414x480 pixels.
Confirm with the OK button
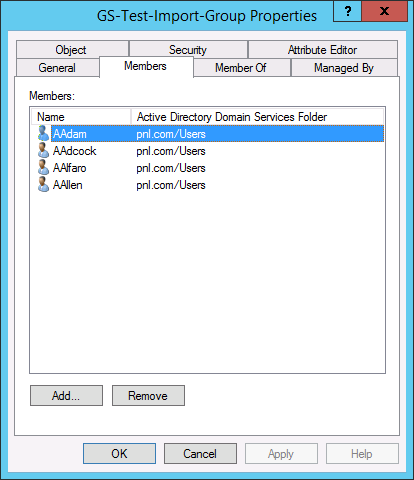(x=119, y=453)
